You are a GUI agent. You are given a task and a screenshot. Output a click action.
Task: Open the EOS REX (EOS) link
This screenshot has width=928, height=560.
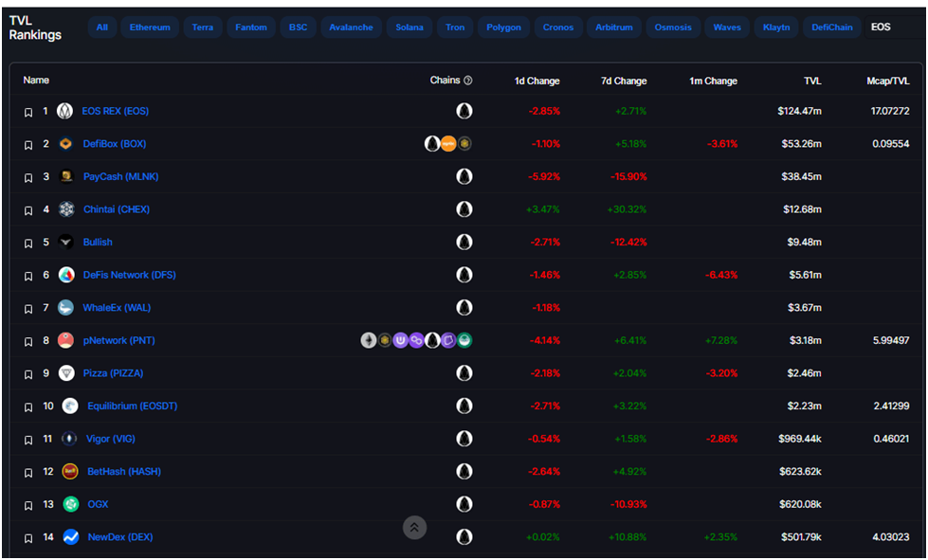[x=116, y=111]
